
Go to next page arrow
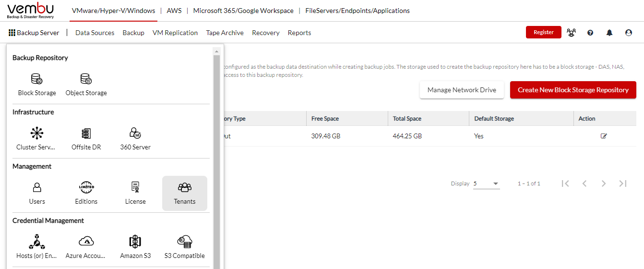tap(604, 183)
